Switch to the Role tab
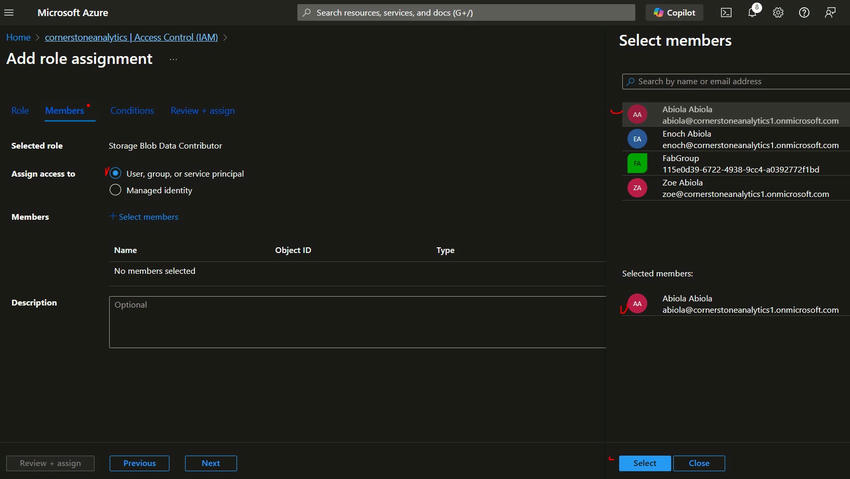Viewport: 850px width, 479px height. (x=20, y=111)
